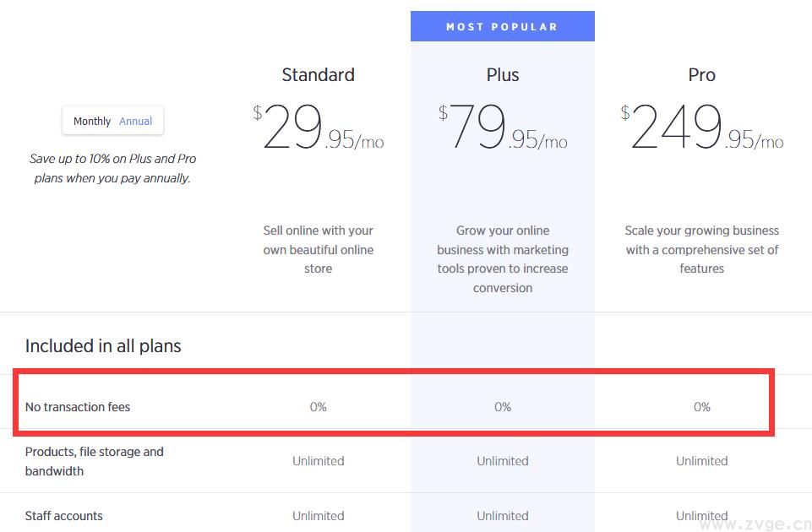Click the Standard $29.95 price
The width and height of the screenshot is (812, 532).
tap(318, 127)
